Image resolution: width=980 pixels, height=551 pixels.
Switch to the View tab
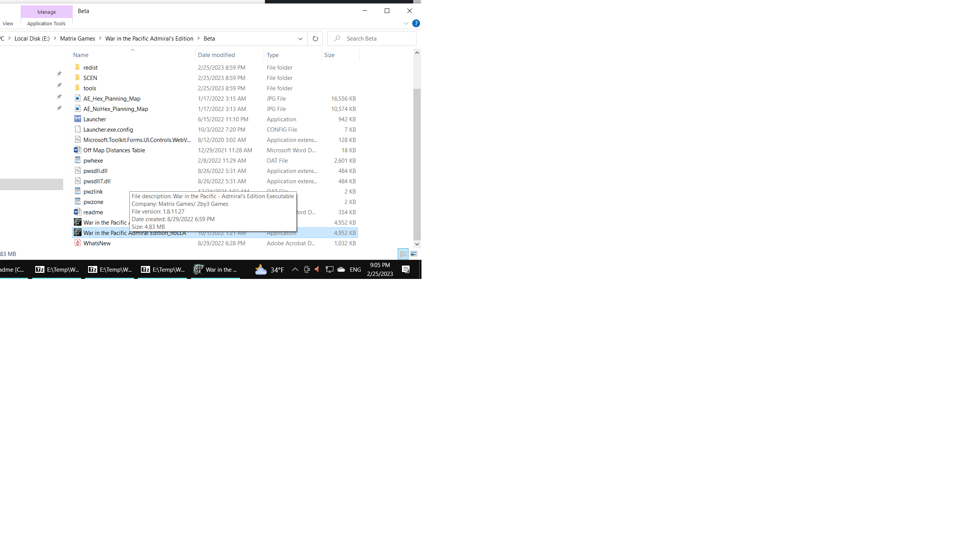(x=8, y=23)
